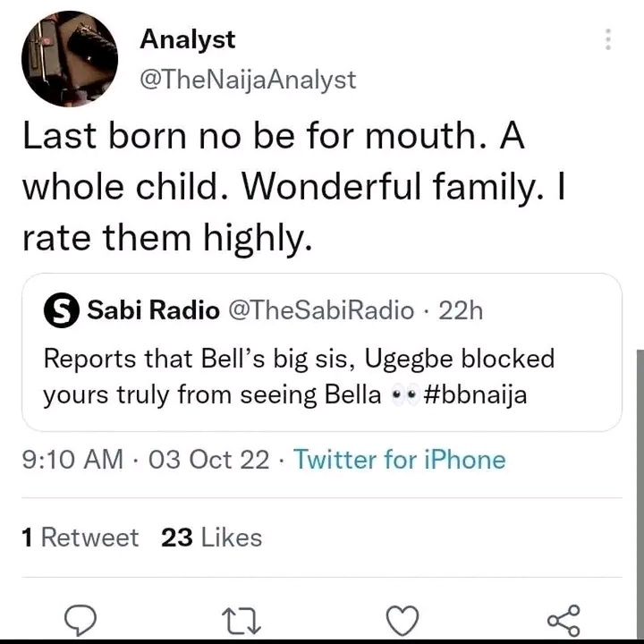
Task: View the 1 Retweet list
Action: [80, 538]
